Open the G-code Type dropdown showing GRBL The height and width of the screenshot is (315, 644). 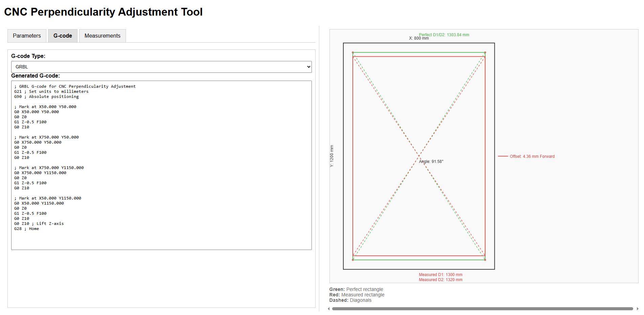[x=161, y=67]
